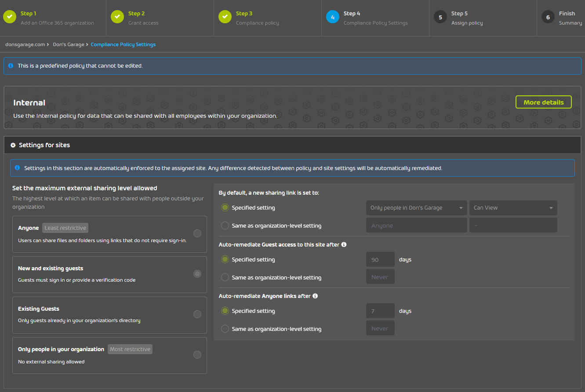Click the Step 1 green checkmark icon

9,17
